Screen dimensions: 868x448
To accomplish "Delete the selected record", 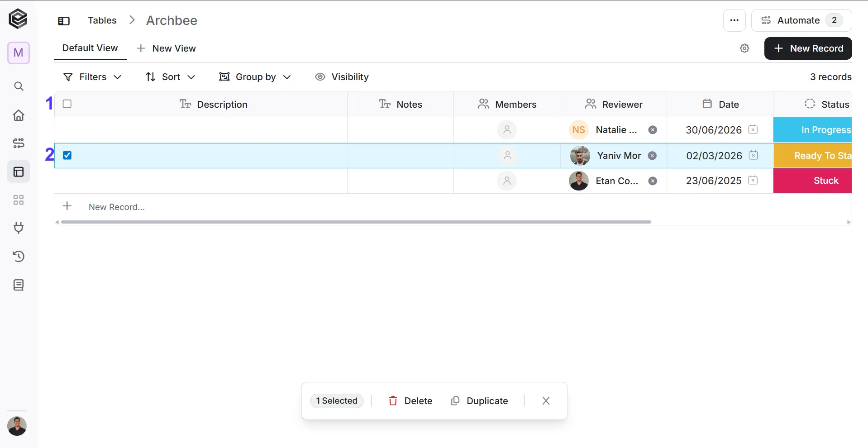I will 410,401.
